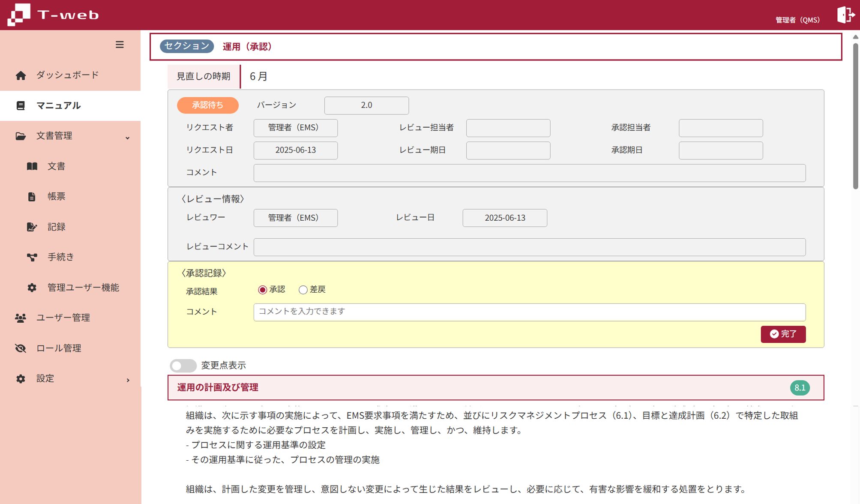Click the ユーザー管理 people icon
The image size is (860, 504).
(20, 318)
